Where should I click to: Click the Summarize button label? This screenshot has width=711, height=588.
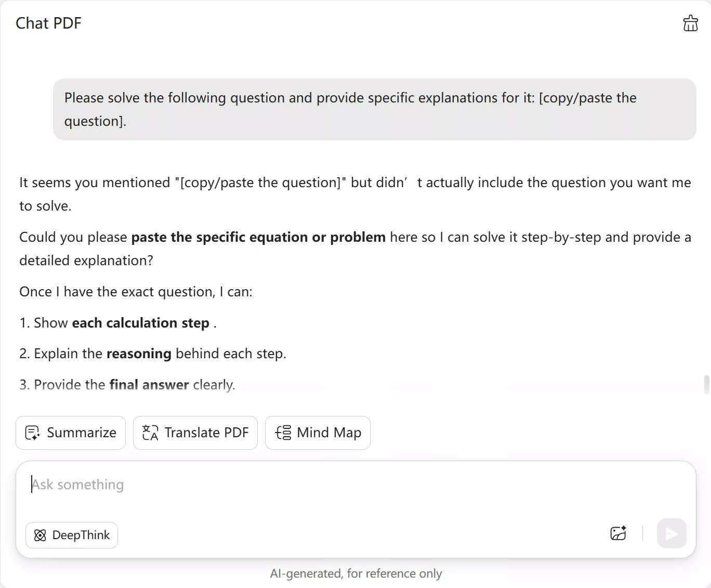[82, 433]
